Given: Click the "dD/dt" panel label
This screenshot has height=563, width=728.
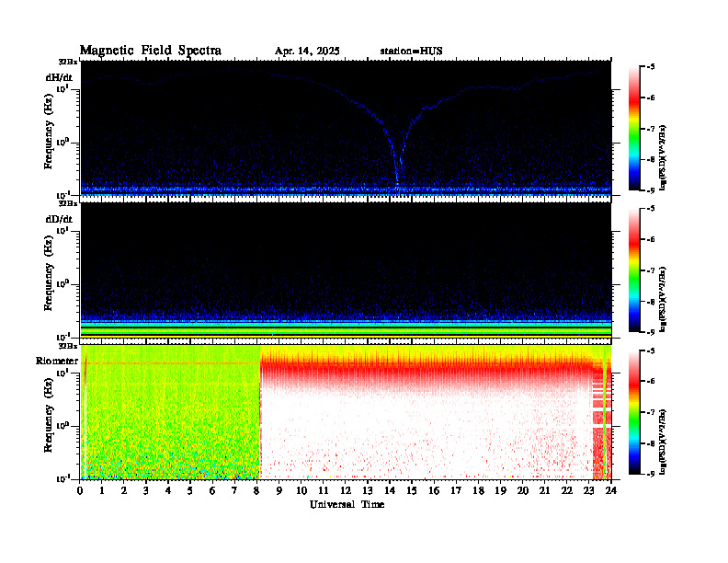Looking at the screenshot, I should pyautogui.click(x=59, y=219).
